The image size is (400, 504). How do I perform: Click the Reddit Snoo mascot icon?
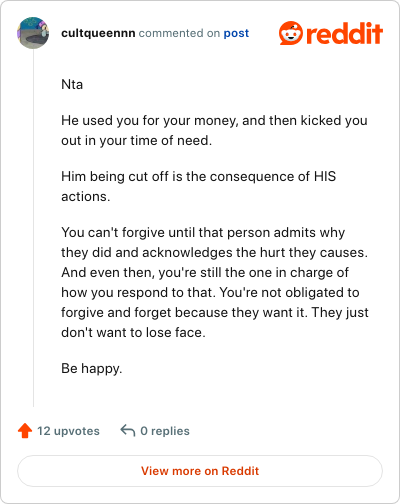(x=291, y=33)
